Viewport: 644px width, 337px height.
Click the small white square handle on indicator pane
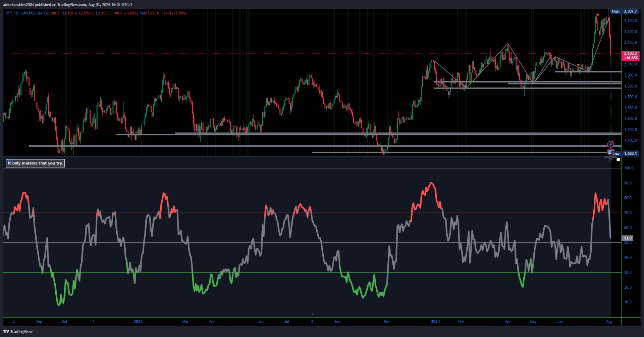pyautogui.click(x=618, y=160)
